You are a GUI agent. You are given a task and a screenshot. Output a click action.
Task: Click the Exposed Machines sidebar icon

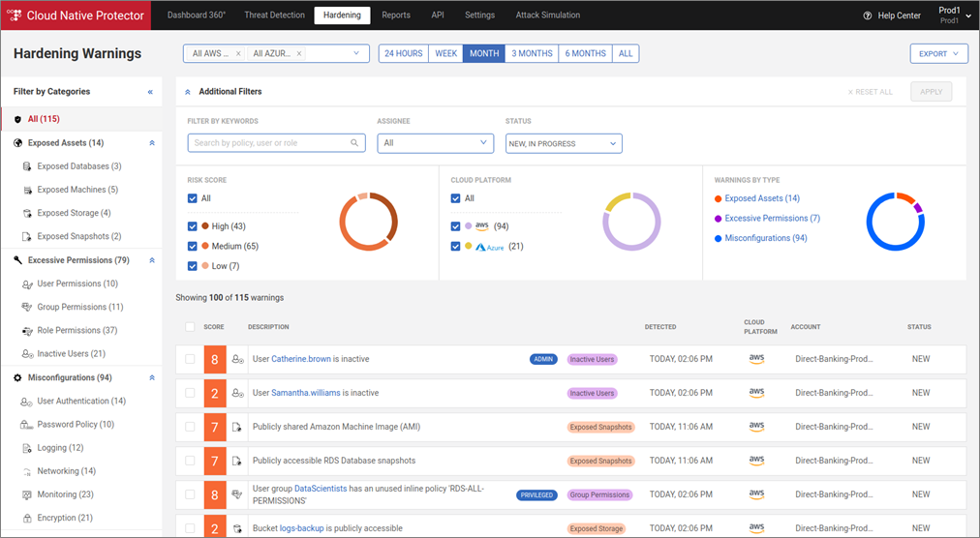(27, 190)
